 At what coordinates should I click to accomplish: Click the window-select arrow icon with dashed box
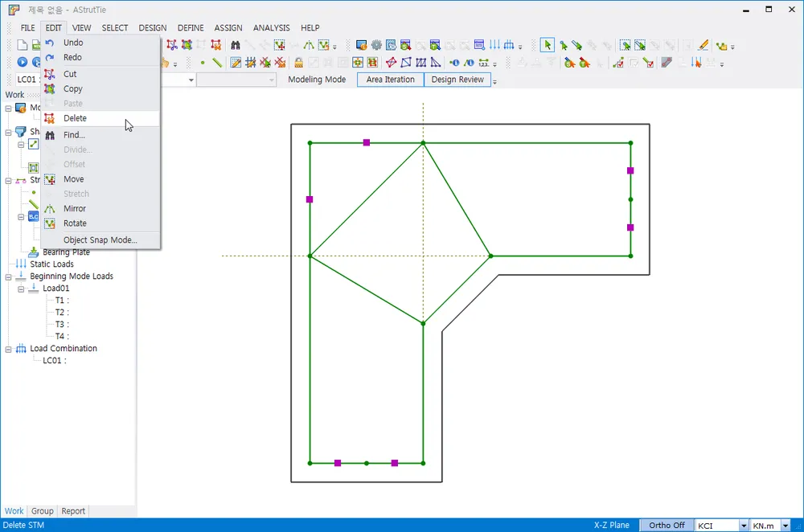[x=625, y=45]
